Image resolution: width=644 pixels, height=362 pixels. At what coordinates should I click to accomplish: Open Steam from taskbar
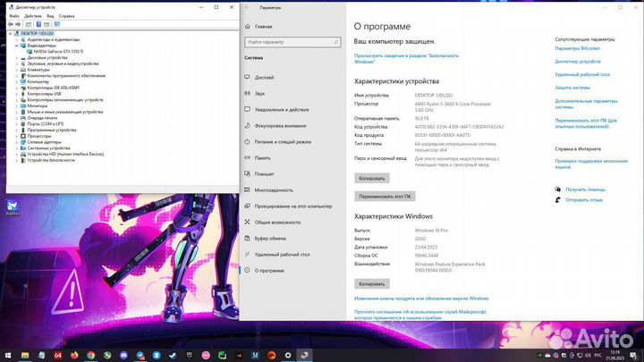[x=173, y=355]
